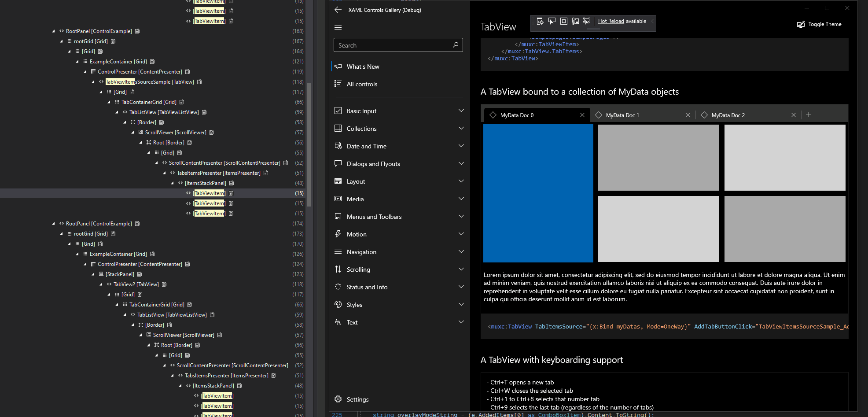Click the Track Focused Element icon
This screenshot has height=417, width=868.
(x=587, y=21)
